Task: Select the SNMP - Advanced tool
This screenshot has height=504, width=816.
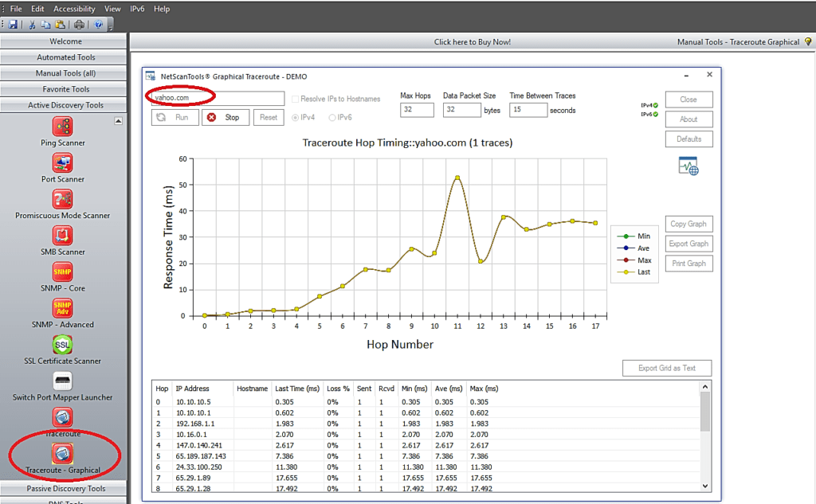Action: point(62,311)
